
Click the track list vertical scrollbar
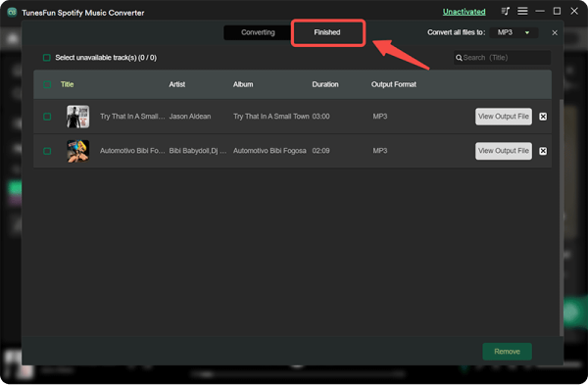click(x=562, y=217)
